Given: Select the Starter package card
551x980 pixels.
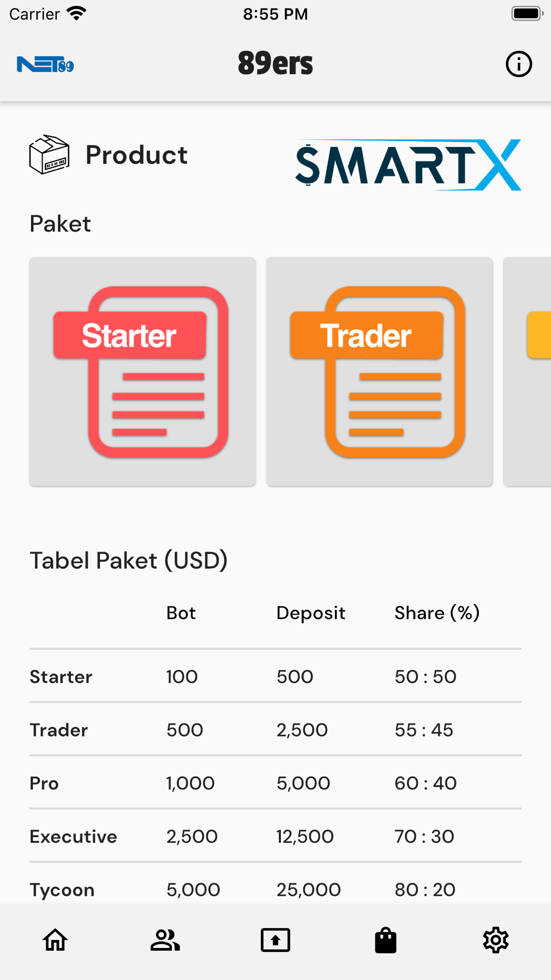Looking at the screenshot, I should tap(143, 371).
